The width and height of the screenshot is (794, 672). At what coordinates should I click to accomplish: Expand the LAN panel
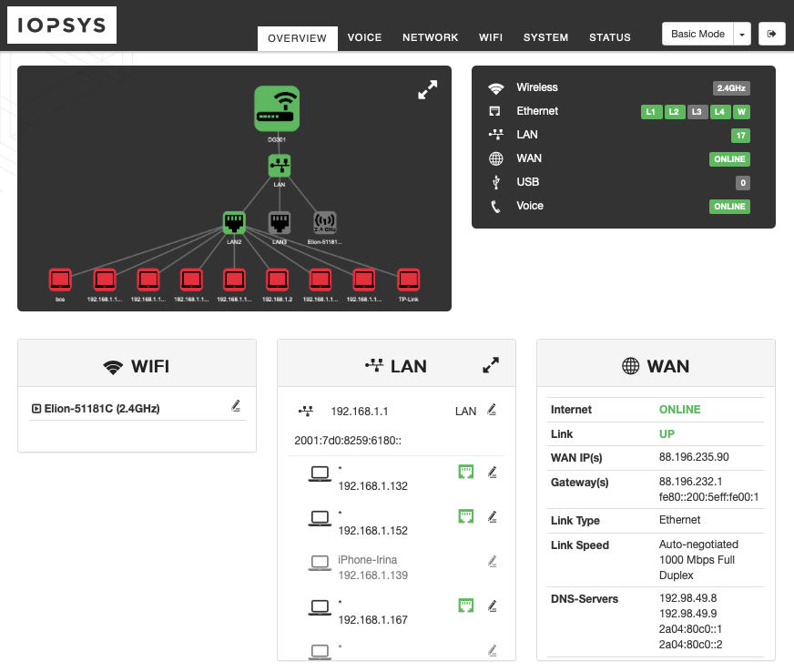(x=491, y=365)
